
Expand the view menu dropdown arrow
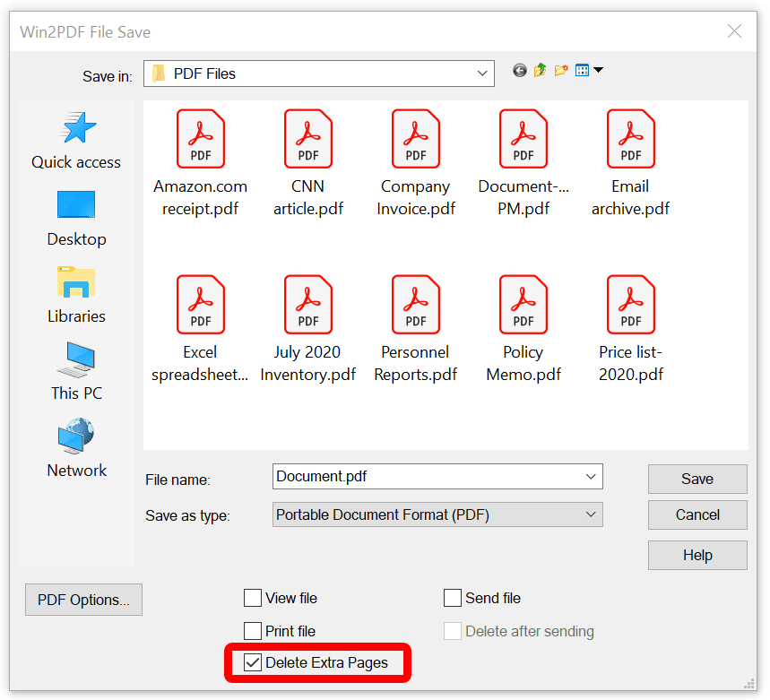pos(598,70)
